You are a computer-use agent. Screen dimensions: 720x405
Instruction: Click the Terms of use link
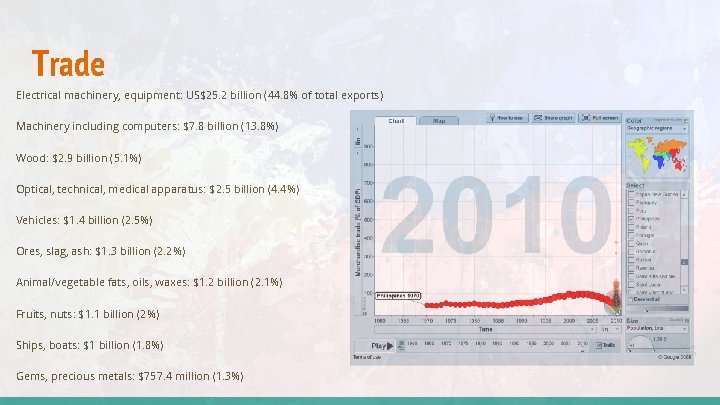[366, 357]
